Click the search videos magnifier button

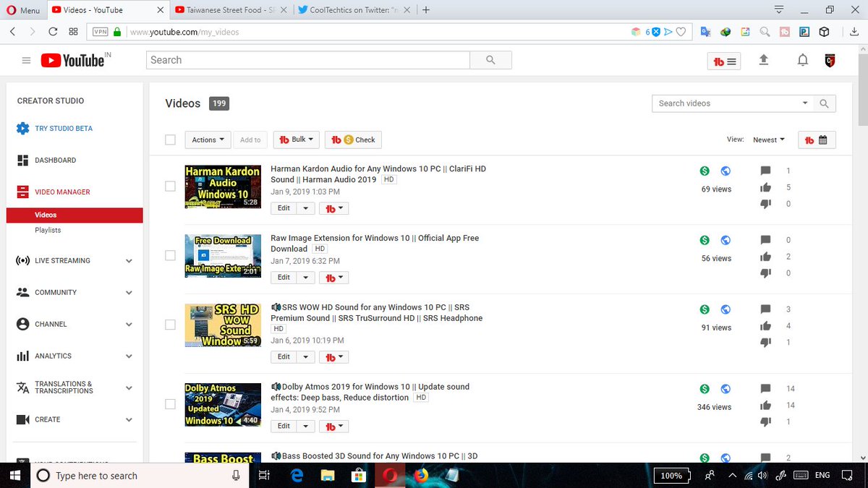pyautogui.click(x=825, y=103)
